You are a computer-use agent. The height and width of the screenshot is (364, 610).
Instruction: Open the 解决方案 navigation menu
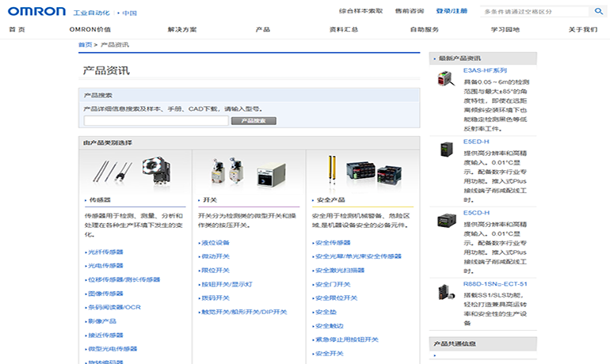click(x=182, y=30)
